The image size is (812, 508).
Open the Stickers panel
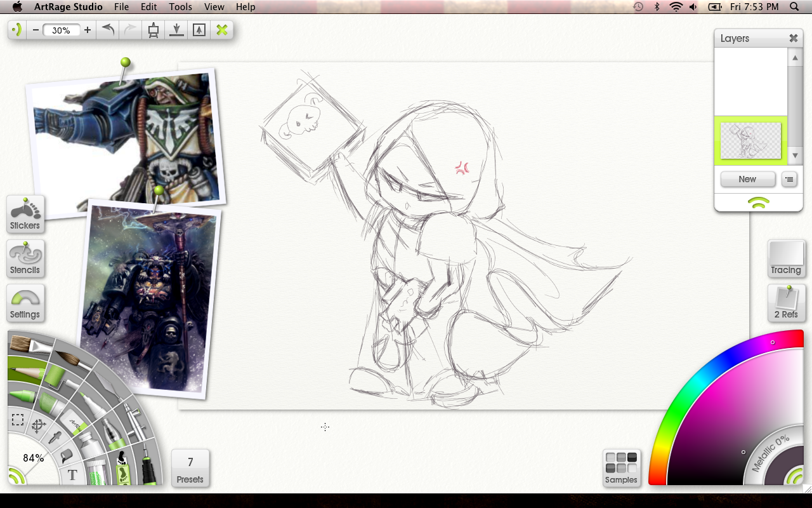tap(25, 214)
